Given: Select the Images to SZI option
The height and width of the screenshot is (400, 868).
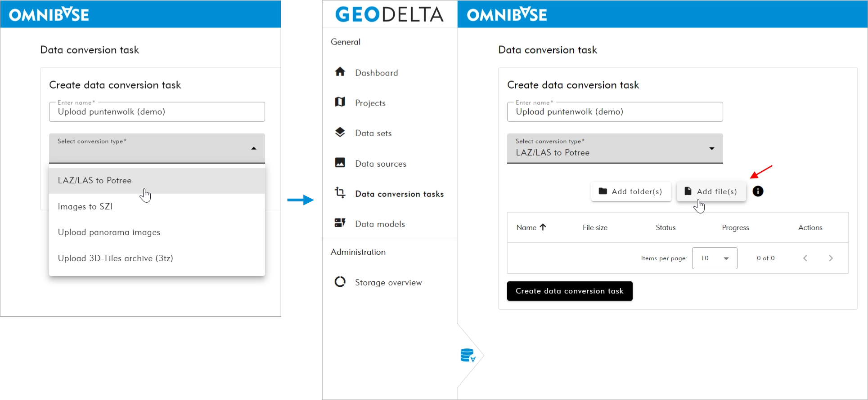Looking at the screenshot, I should [85, 207].
